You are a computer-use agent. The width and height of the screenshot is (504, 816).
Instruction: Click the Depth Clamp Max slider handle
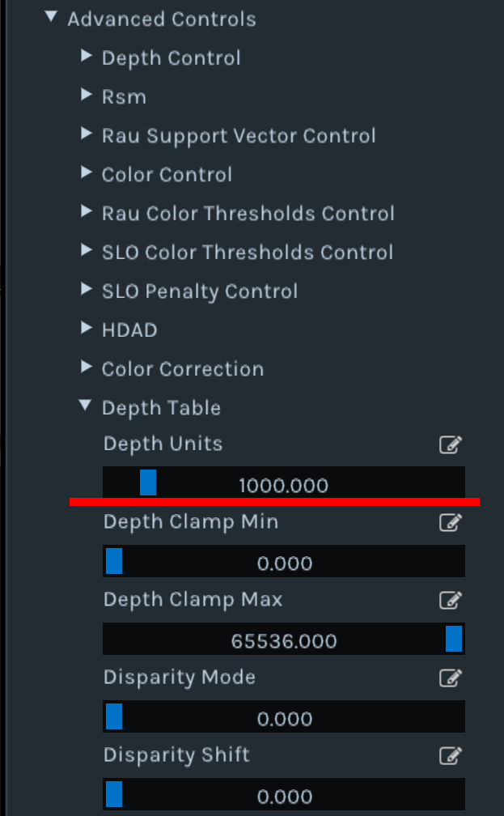(x=455, y=639)
